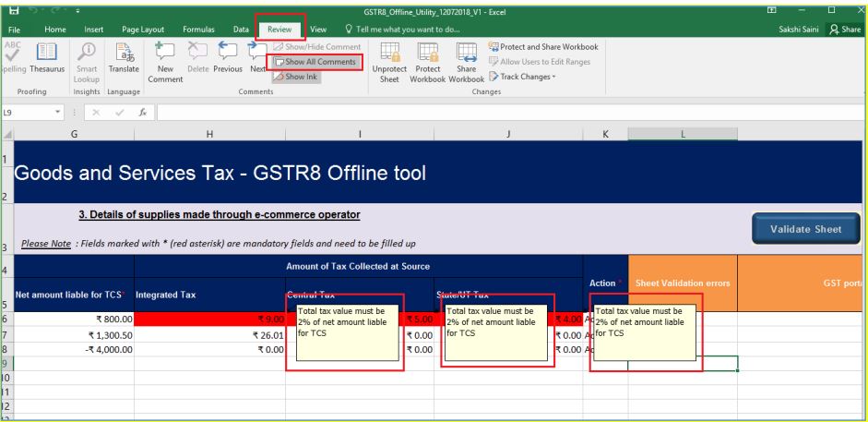Viewport: 868px width, 422px height.
Task: Click Net amount liable for TCS header
Action: point(74,295)
